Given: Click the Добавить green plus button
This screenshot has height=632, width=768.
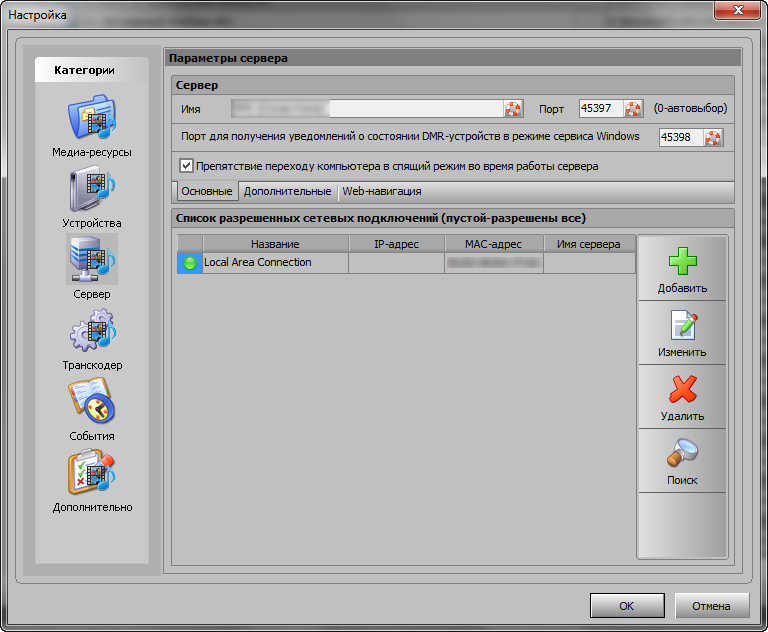Looking at the screenshot, I should 682,268.
